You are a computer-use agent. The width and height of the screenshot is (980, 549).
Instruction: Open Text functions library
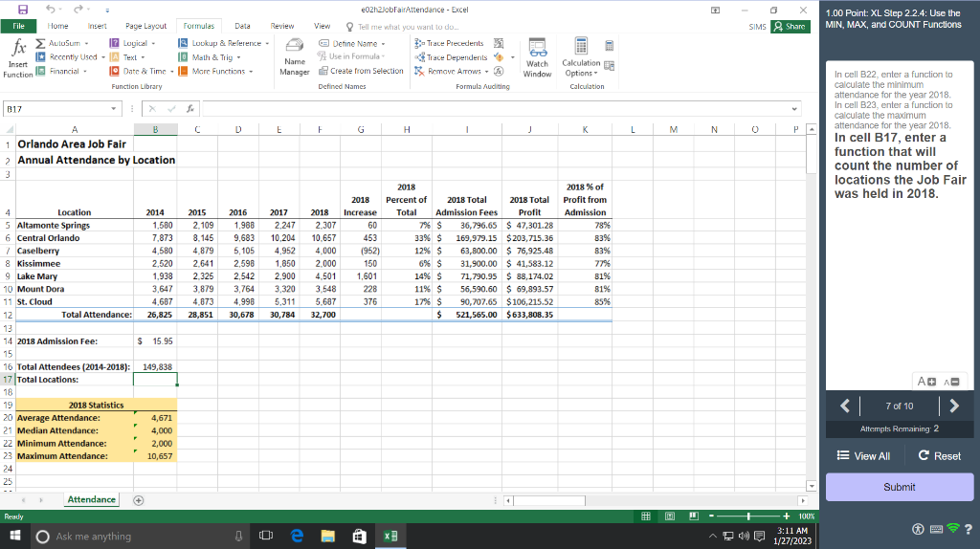127,56
